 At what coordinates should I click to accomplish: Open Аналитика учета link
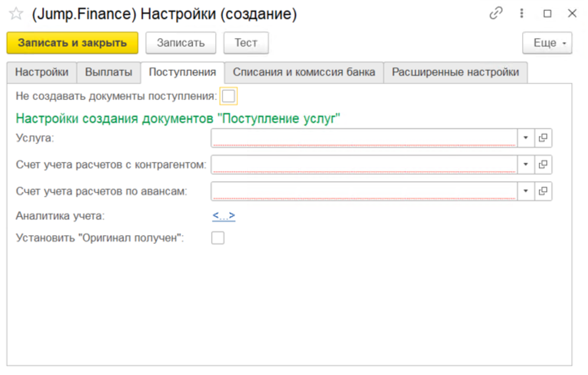tap(223, 216)
